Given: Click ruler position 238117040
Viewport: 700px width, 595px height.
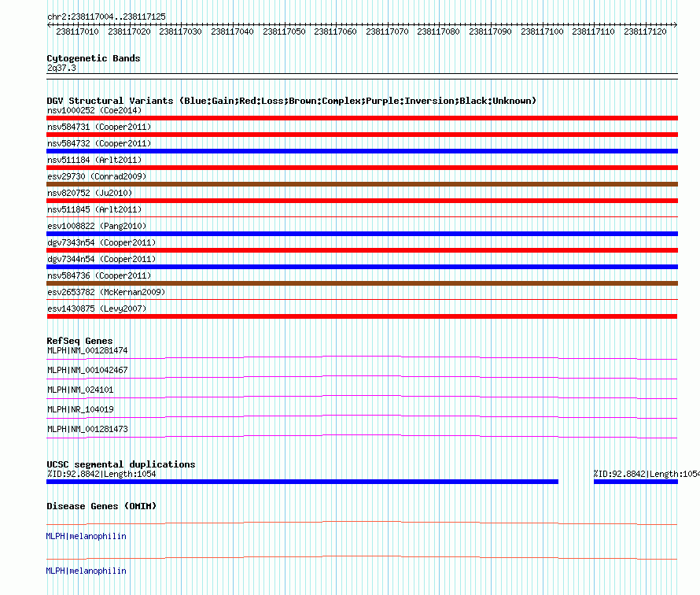Looking at the screenshot, I should pos(232,31).
